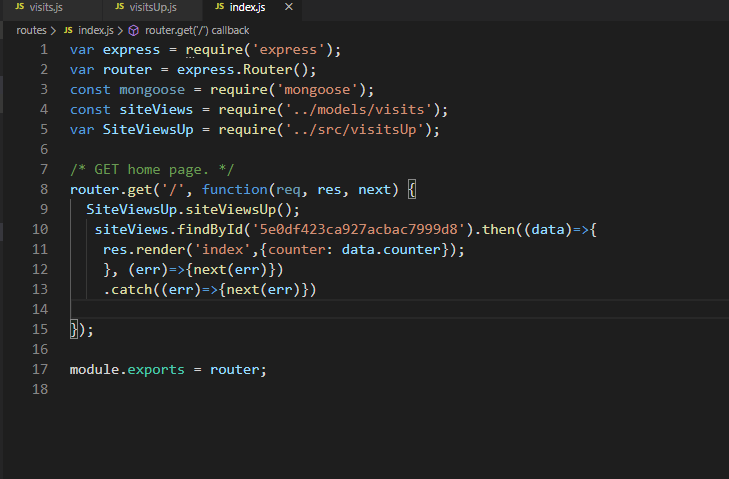Open the router.get('/') callback breadcrumb
729x479 pixels.
197,31
